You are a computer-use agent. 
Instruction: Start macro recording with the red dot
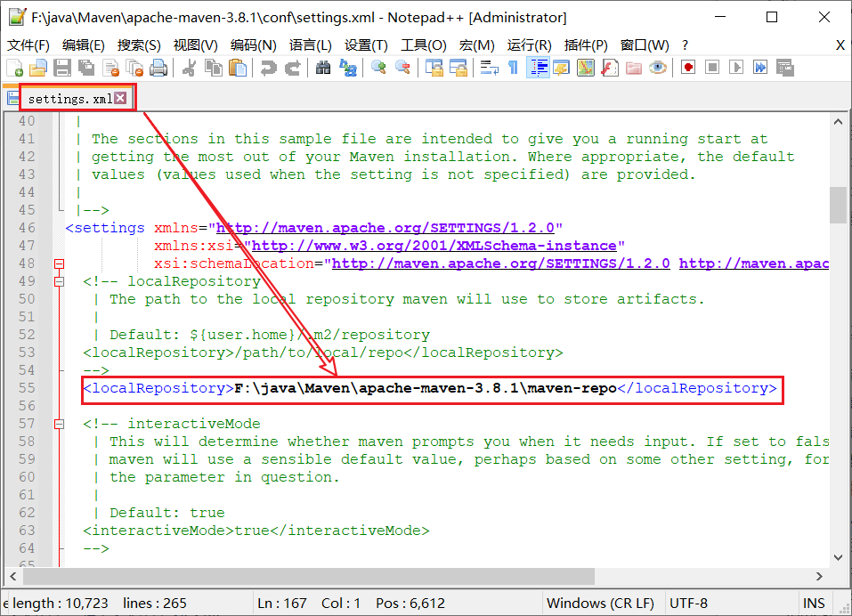pos(688,68)
